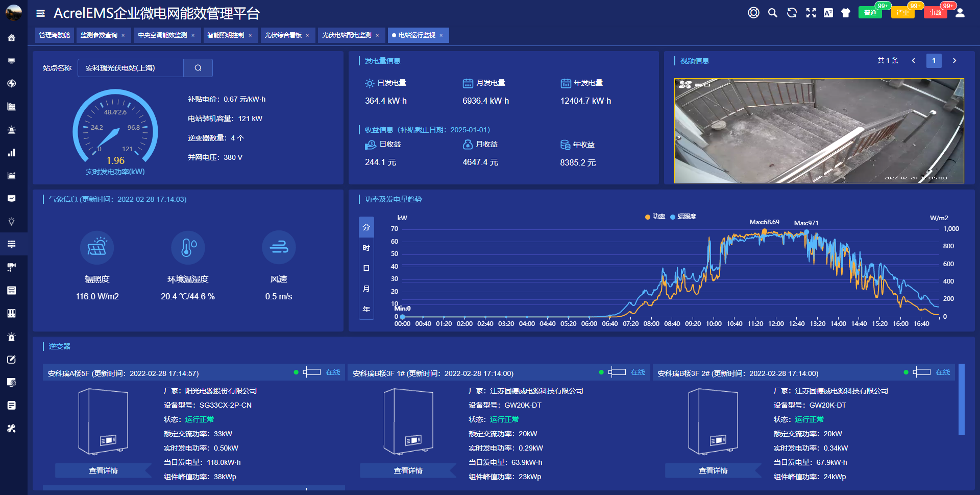Open the language translation switcher
This screenshot has width=980, height=495.
[828, 13]
